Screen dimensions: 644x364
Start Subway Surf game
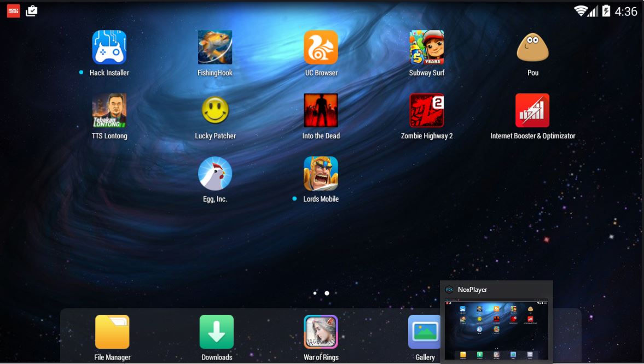(x=427, y=47)
